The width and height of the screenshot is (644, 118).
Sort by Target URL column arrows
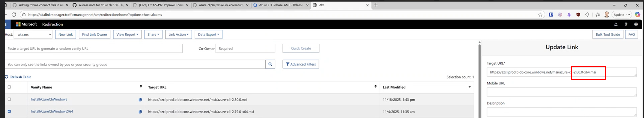pos(375,86)
